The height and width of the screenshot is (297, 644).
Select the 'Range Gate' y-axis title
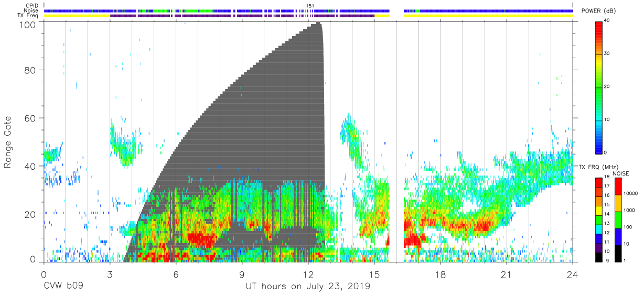click(x=8, y=142)
